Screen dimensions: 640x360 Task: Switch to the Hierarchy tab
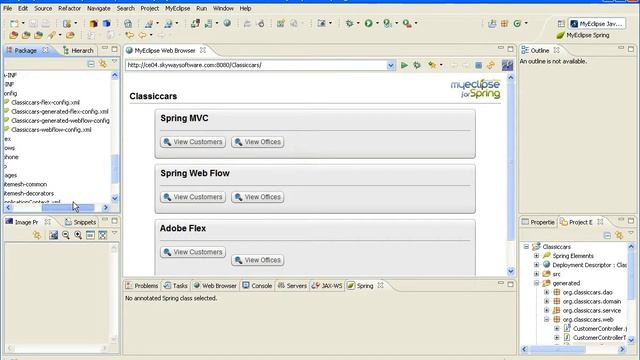pos(78,50)
